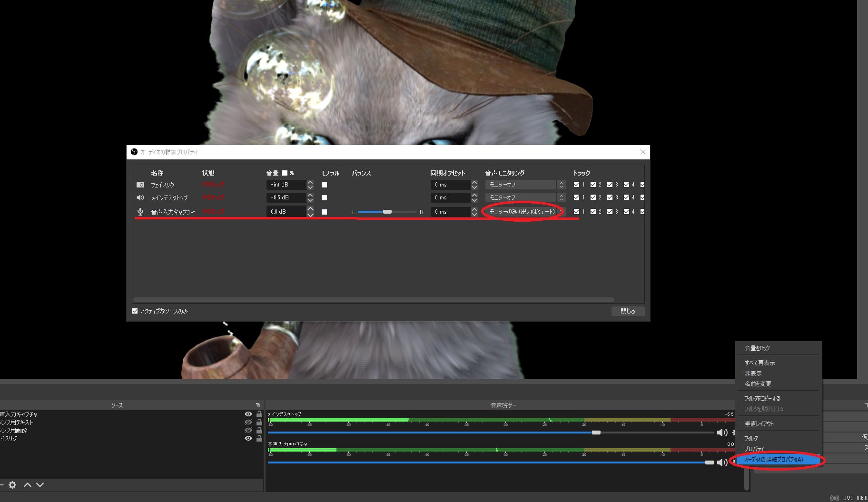Open プロパティ from the context menu
The width and height of the screenshot is (868, 502).
tap(779, 449)
